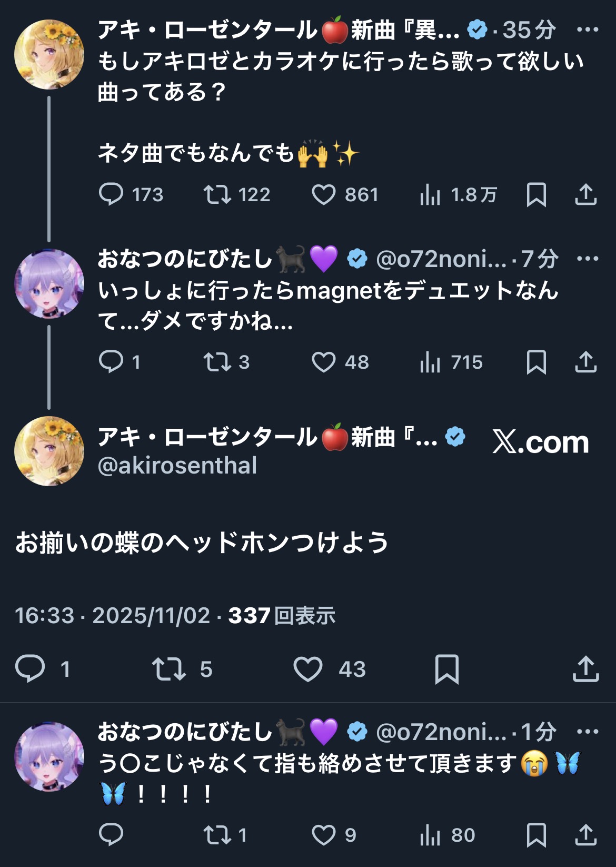Reply to the top karaoke question post
Image resolution: width=616 pixels, height=867 pixels.
pyautogui.click(x=111, y=194)
